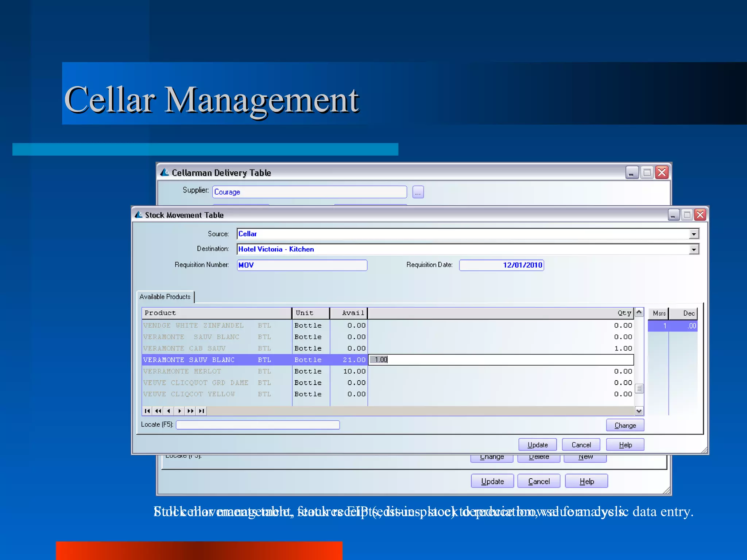Screen dimensions: 747x560
Task: Click the scroll down arrow of product grid
Action: point(639,411)
